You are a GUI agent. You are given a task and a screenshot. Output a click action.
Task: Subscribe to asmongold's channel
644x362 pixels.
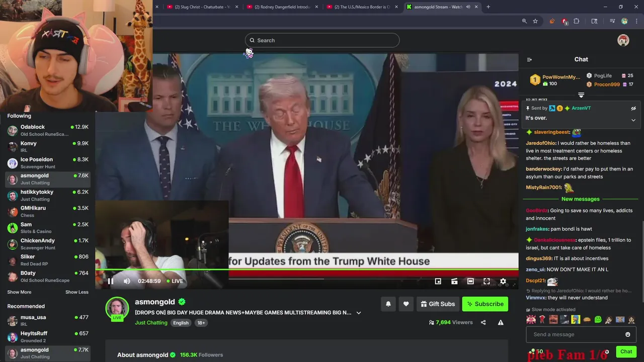click(485, 304)
